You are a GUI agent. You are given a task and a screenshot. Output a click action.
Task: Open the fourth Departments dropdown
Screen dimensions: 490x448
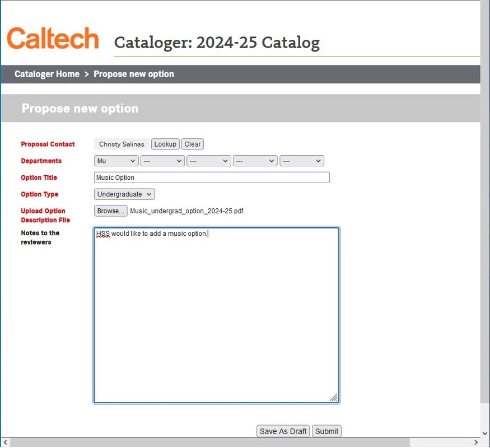pos(255,161)
